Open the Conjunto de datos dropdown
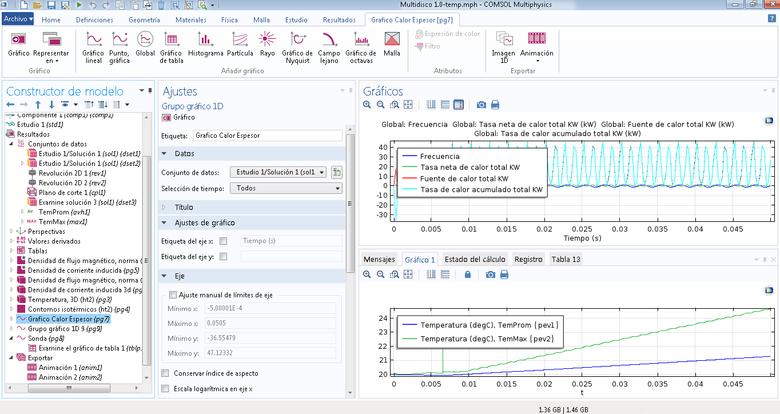Viewport: 780px width, 414px height. pyautogui.click(x=278, y=172)
